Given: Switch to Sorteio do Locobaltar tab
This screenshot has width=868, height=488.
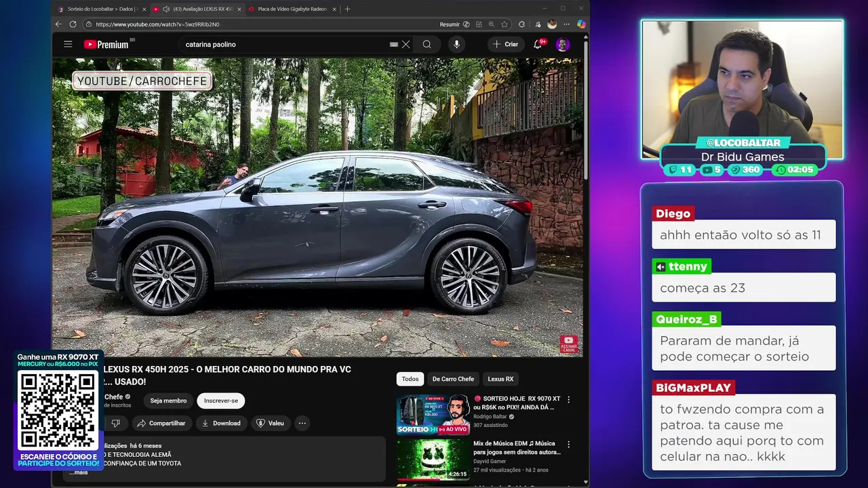Looking at the screenshot, I should tap(98, 9).
